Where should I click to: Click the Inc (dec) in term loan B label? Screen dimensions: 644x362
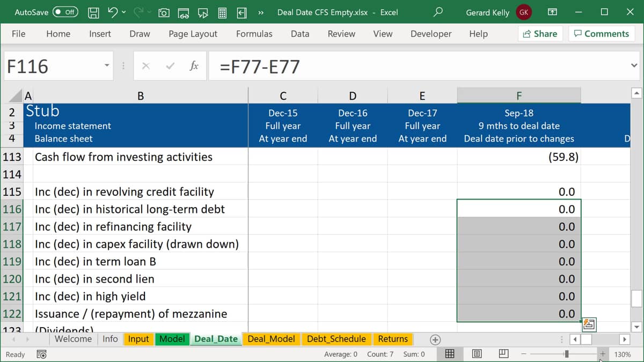coord(96,262)
